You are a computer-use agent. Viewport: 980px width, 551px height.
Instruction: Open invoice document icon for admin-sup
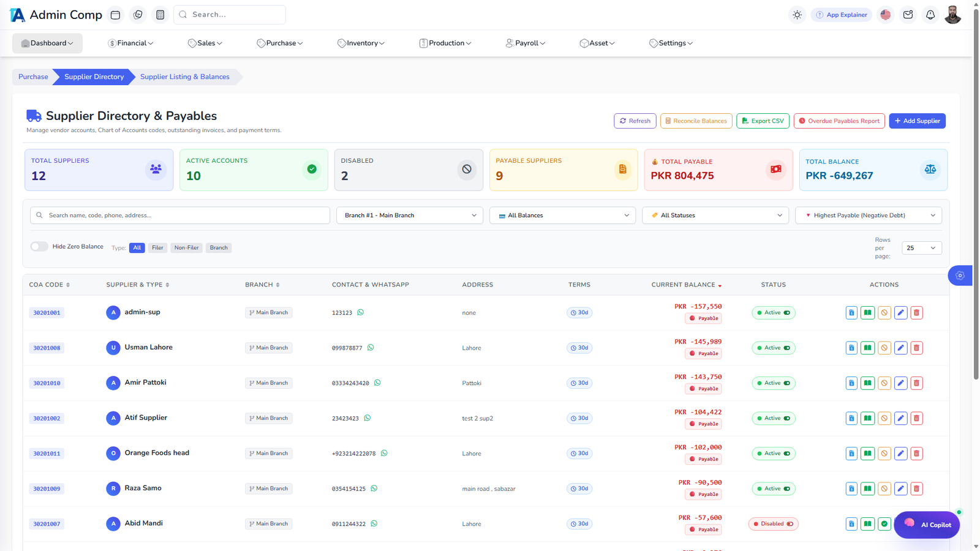click(851, 313)
